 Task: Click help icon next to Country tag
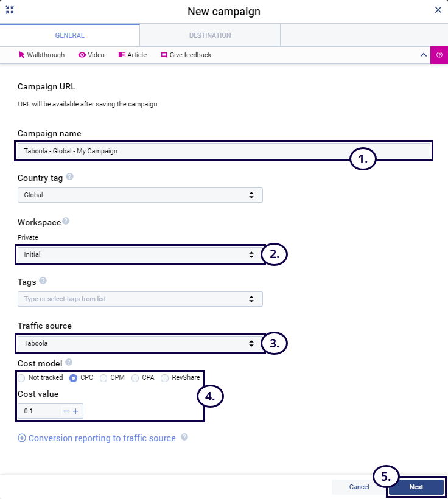[x=69, y=177]
